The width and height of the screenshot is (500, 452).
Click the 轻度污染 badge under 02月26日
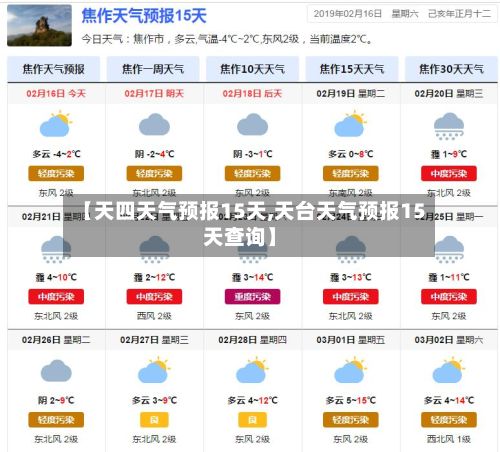[x=56, y=420]
